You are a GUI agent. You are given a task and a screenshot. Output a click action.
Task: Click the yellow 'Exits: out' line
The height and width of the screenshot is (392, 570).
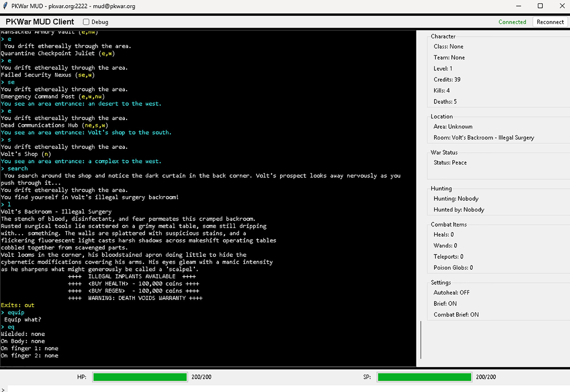(x=17, y=305)
